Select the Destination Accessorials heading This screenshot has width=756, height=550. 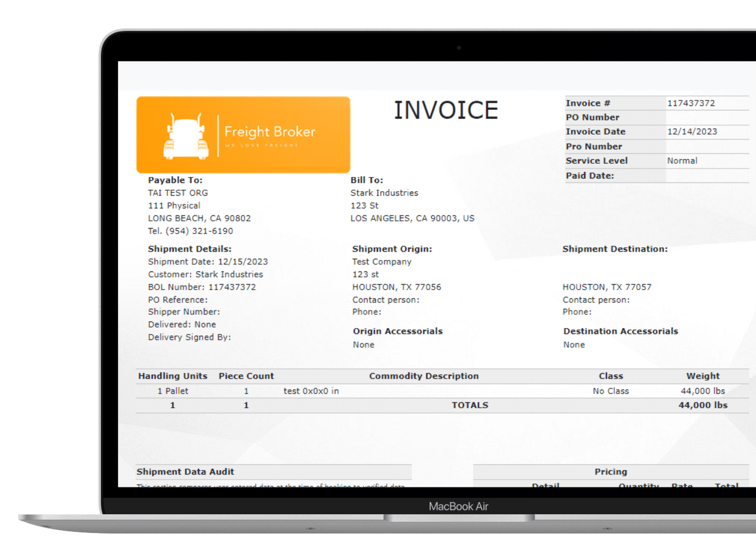(620, 331)
